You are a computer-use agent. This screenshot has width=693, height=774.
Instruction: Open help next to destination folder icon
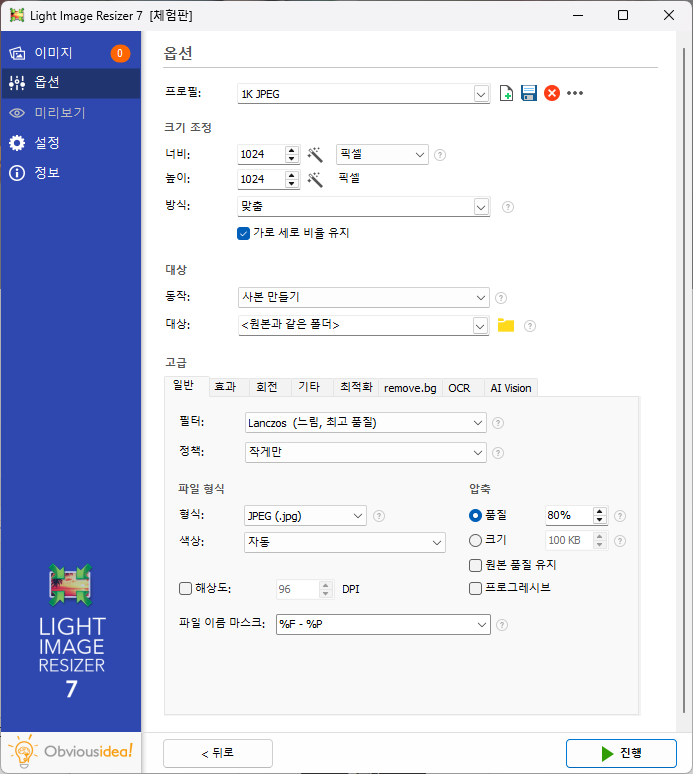(x=530, y=326)
